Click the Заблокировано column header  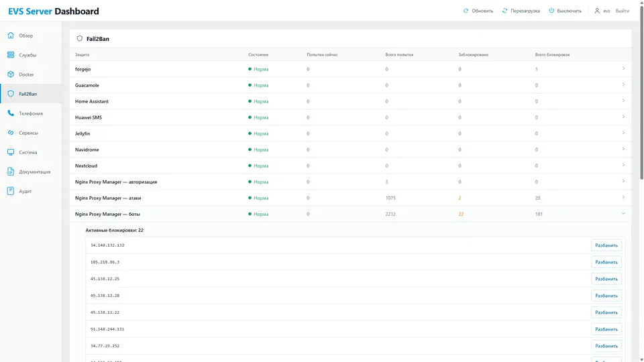coord(474,54)
